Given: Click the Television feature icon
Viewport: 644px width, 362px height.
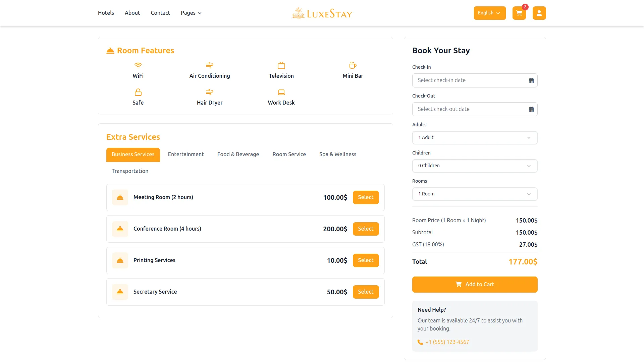Looking at the screenshot, I should pos(281,65).
